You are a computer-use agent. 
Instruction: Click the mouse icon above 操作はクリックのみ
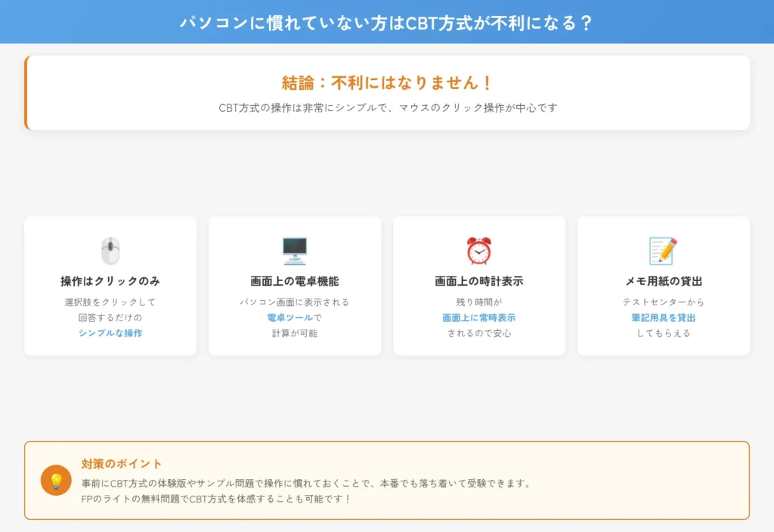[x=109, y=249]
